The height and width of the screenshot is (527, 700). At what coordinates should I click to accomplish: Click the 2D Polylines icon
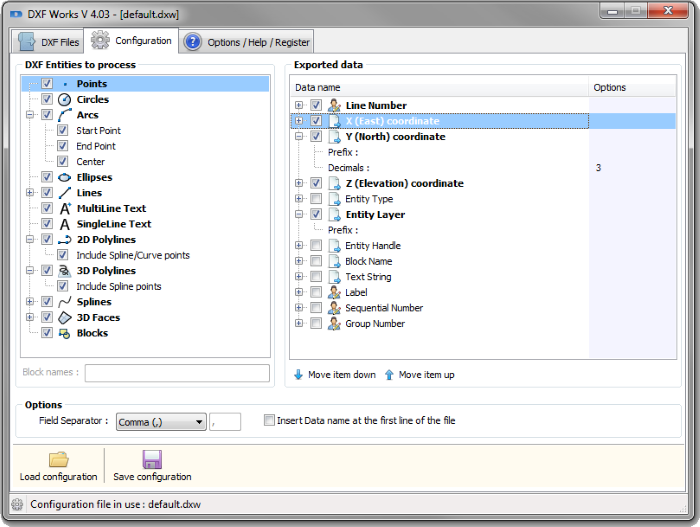coord(65,240)
